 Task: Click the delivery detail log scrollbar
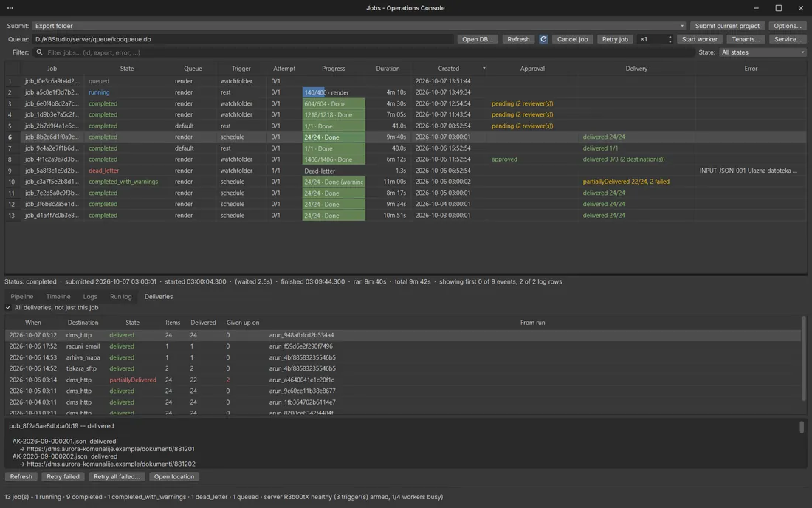point(802,428)
